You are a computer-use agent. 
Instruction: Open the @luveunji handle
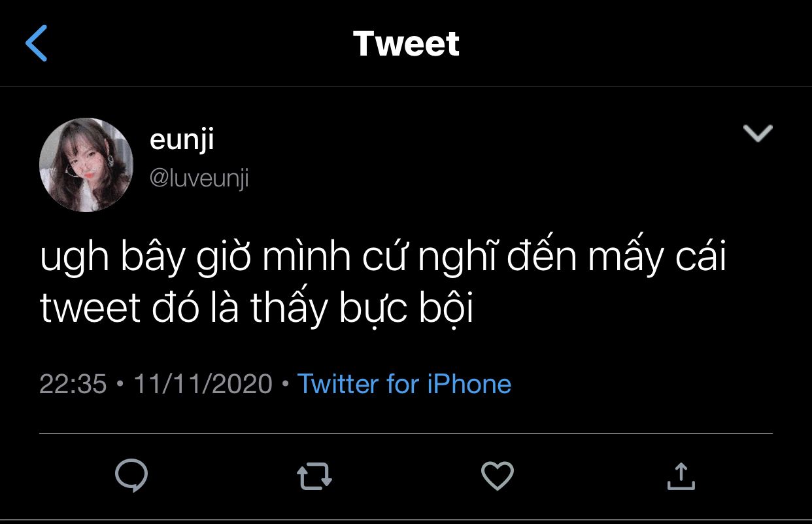click(x=199, y=178)
